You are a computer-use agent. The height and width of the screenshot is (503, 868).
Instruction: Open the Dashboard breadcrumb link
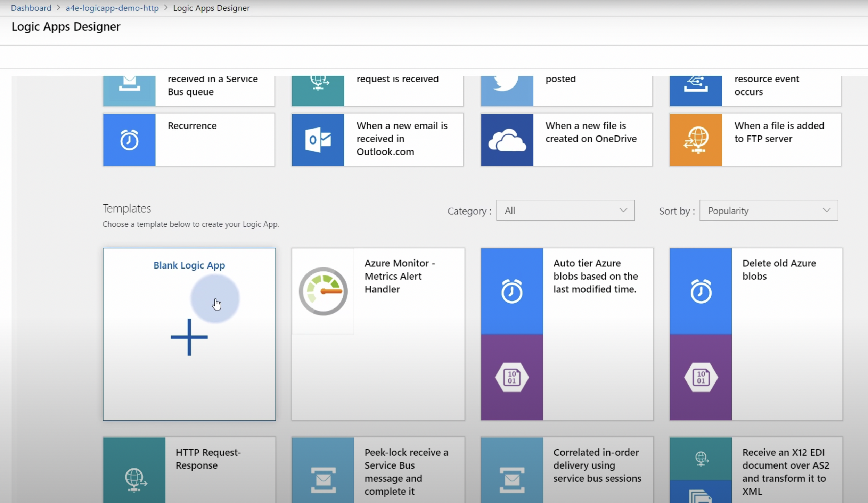point(31,8)
